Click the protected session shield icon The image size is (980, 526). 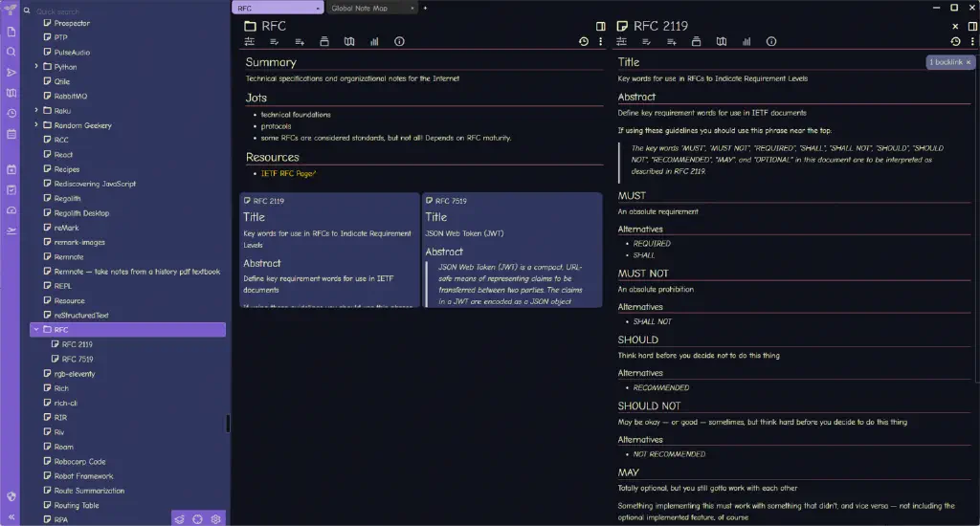click(x=11, y=496)
